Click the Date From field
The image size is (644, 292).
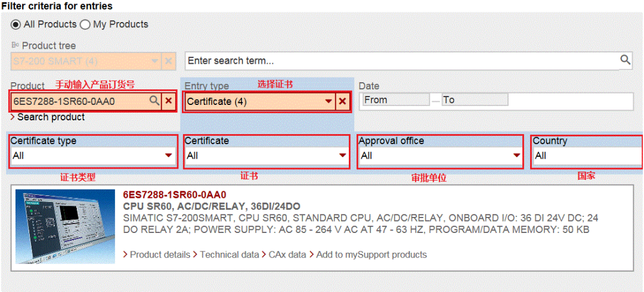pyautogui.click(x=396, y=100)
